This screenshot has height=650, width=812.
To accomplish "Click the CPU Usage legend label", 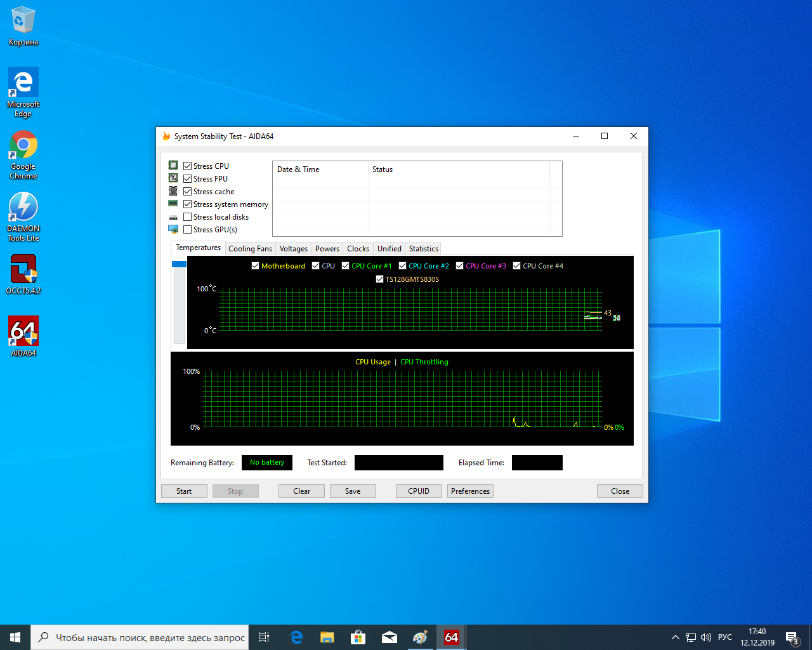I will [373, 362].
